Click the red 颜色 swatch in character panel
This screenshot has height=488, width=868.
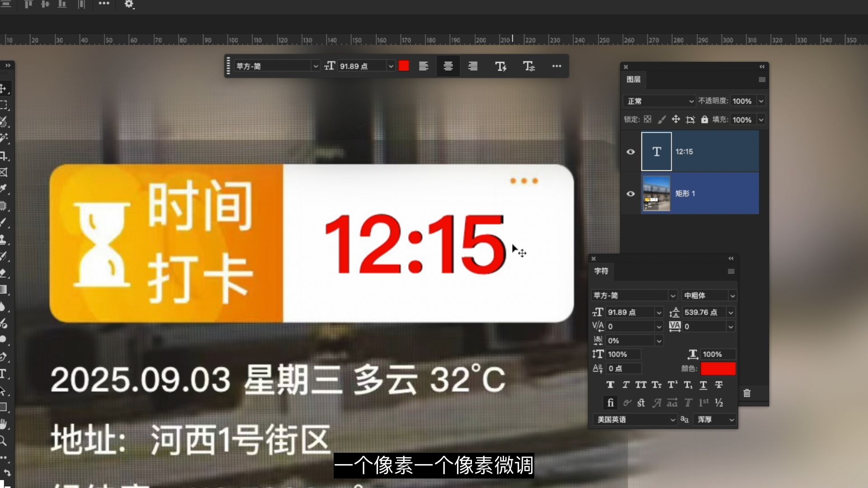coord(718,369)
